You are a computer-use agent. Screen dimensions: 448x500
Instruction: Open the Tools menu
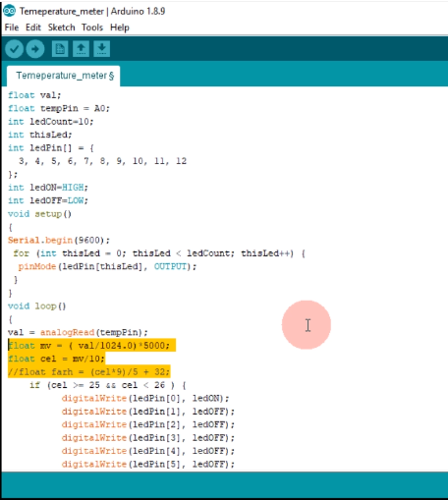tap(92, 28)
